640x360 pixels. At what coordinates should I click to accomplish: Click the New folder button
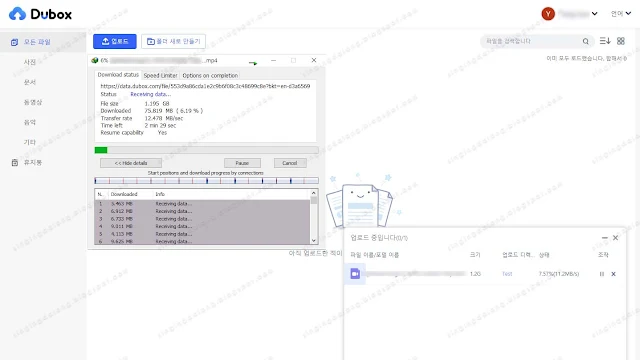(x=173, y=41)
